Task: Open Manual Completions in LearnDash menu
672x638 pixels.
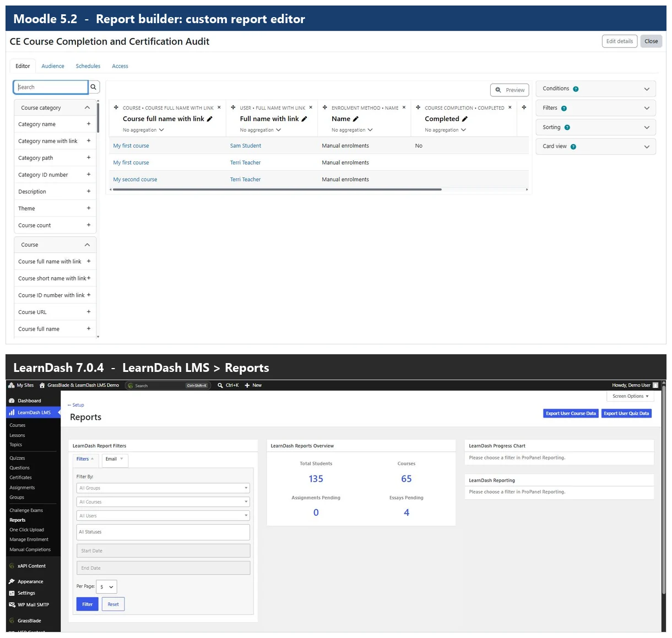Action: 30,549
